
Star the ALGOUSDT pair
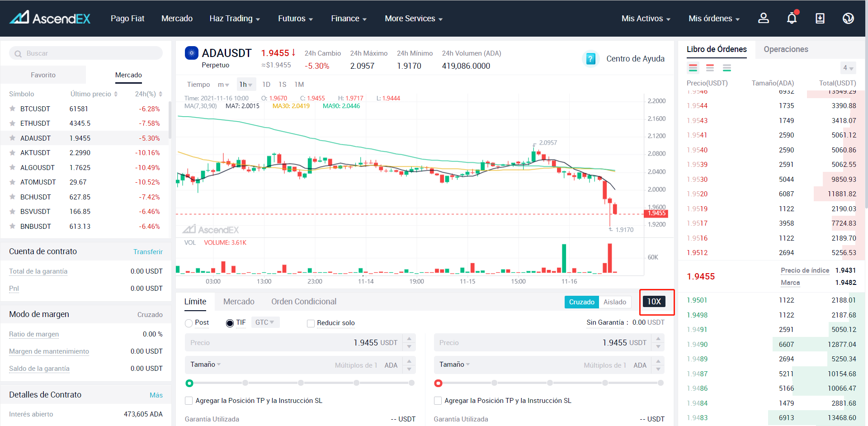[13, 167]
